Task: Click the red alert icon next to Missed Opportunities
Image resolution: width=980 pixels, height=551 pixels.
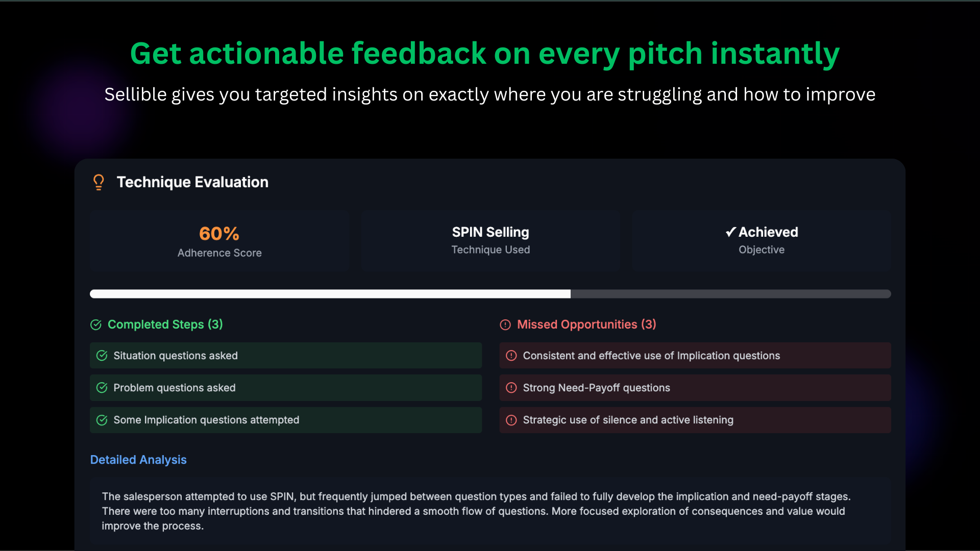Action: point(505,325)
